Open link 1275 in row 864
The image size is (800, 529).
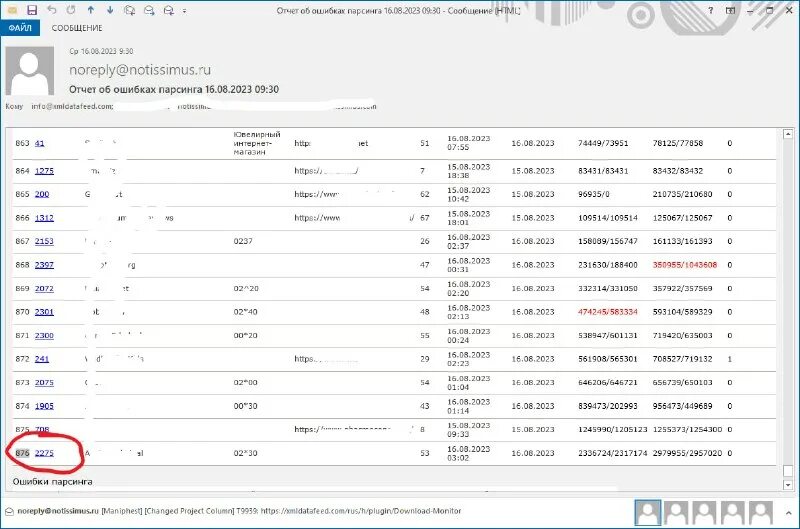44,171
